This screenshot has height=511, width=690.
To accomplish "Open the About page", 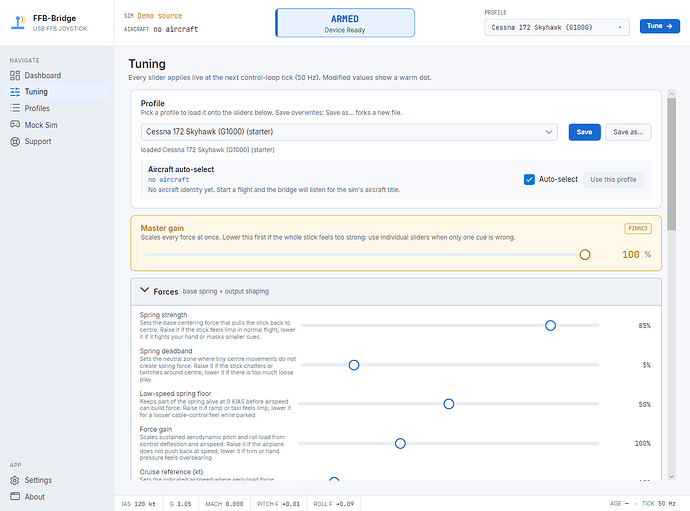I will click(57, 496).
